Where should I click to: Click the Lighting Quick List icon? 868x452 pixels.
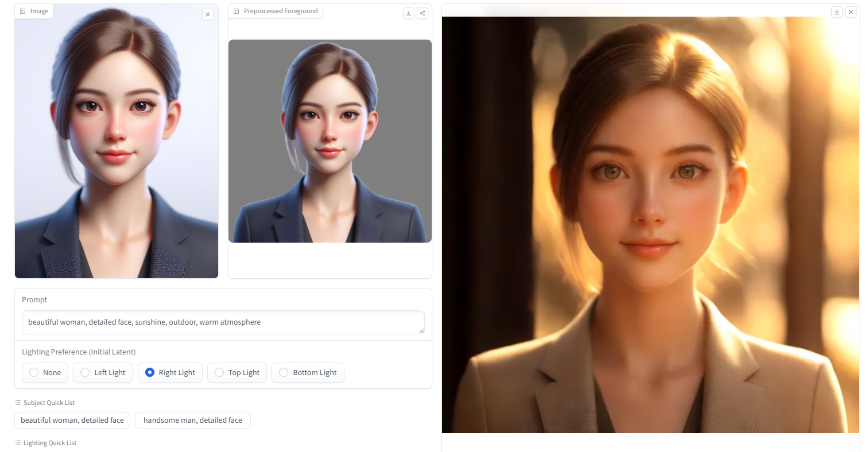tap(18, 443)
